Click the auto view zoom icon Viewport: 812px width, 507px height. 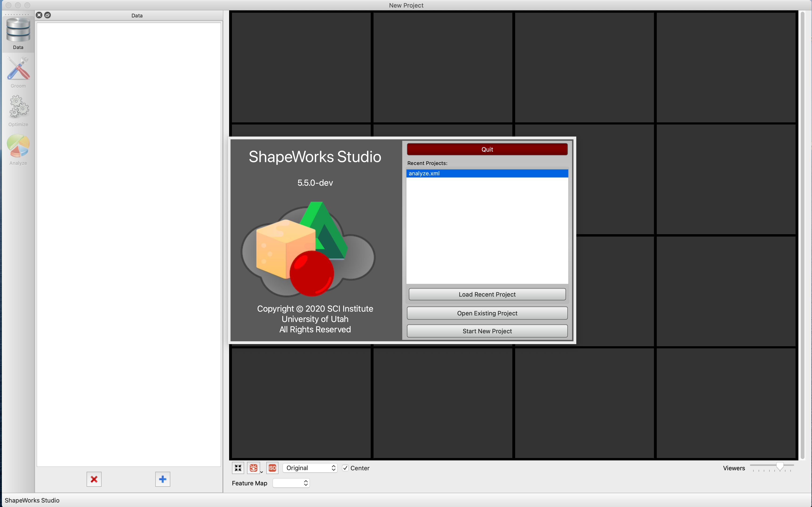tap(238, 468)
